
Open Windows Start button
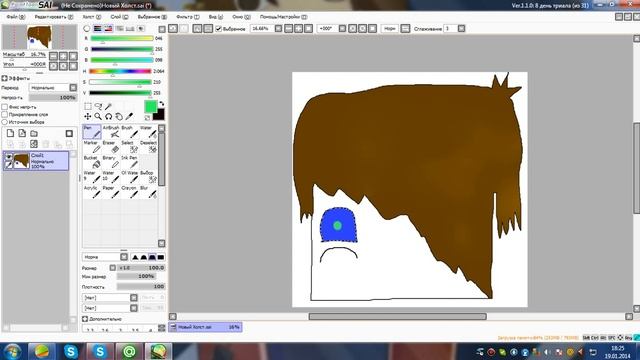click(x=12, y=351)
